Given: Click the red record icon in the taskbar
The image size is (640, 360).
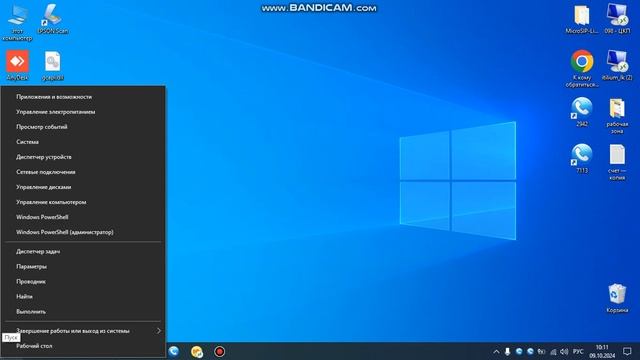Looking at the screenshot, I should (220, 351).
